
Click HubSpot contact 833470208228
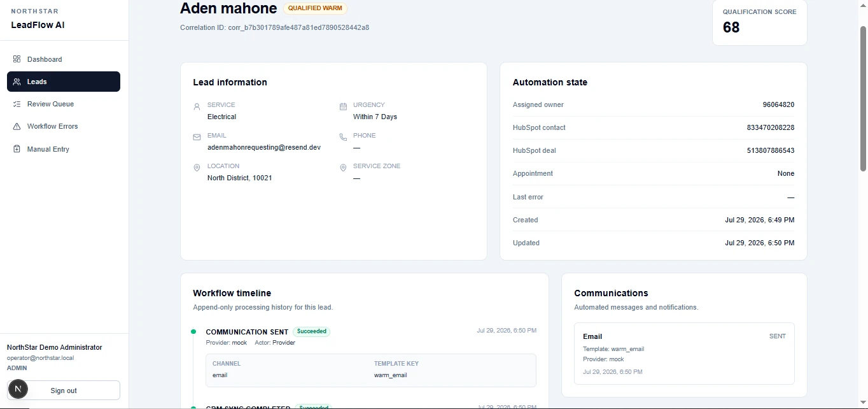click(771, 127)
